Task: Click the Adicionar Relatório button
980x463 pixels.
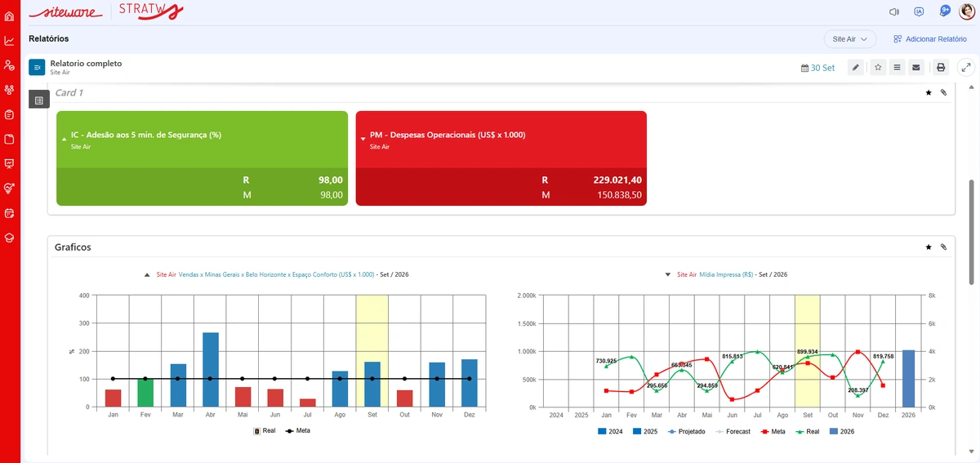Action: coord(929,38)
